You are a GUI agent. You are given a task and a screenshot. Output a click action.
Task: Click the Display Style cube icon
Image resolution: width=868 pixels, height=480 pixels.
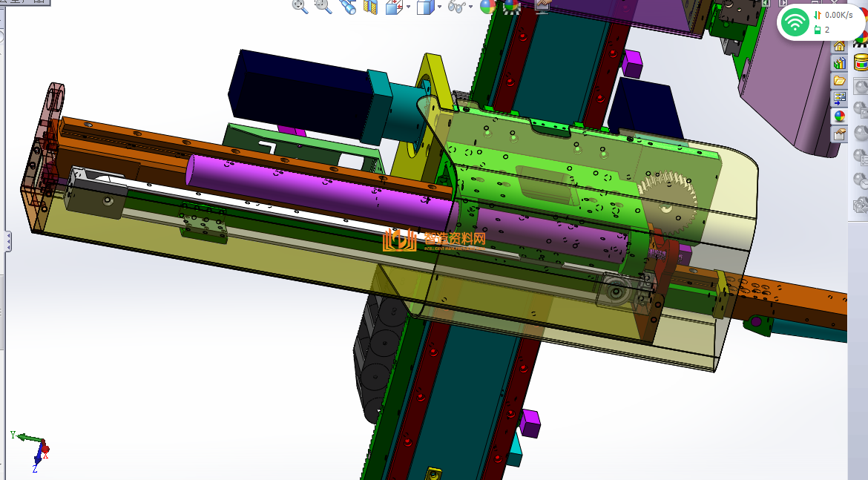pyautogui.click(x=424, y=7)
